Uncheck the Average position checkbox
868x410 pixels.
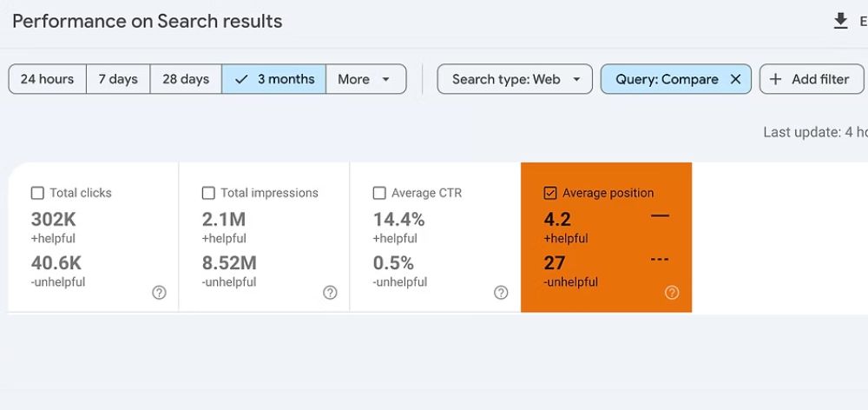tap(550, 193)
